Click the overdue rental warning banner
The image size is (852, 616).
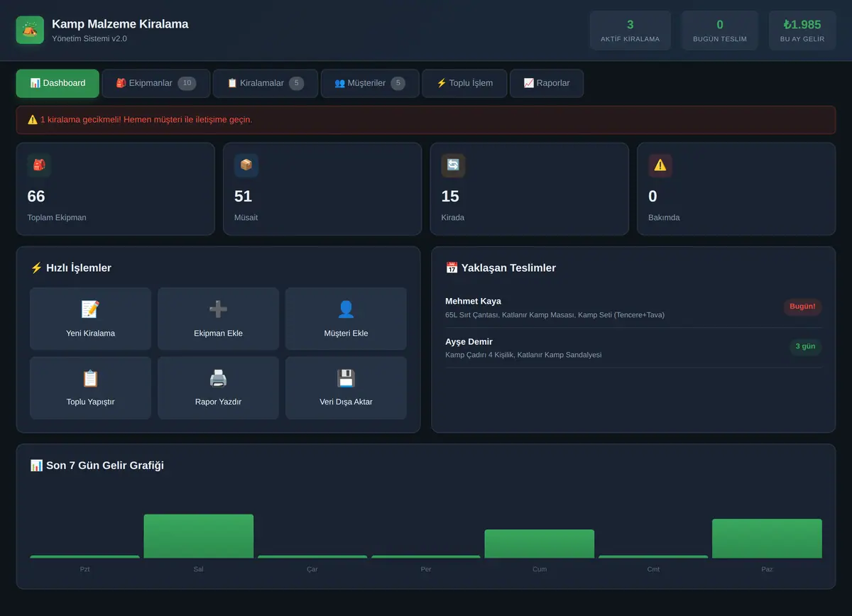[426, 120]
